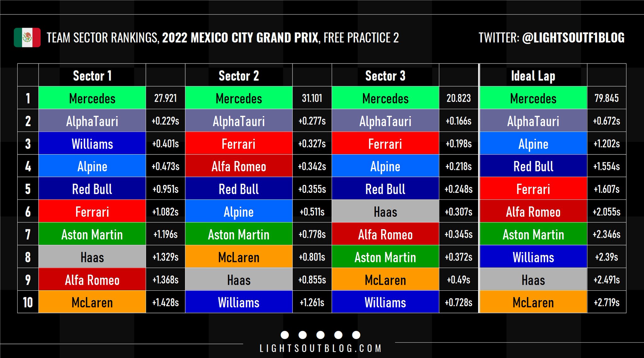Image resolution: width=644 pixels, height=358 pixels.
Task: Click the middle white pagination dot
Action: (x=320, y=335)
